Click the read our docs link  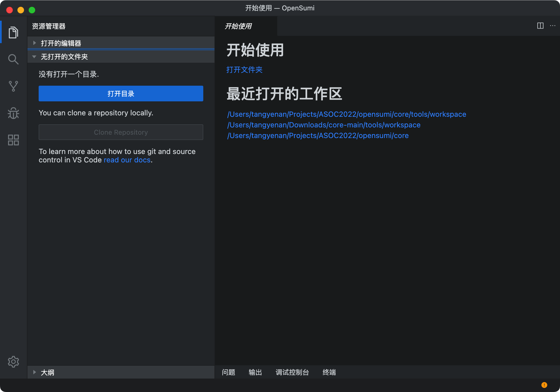(x=127, y=160)
